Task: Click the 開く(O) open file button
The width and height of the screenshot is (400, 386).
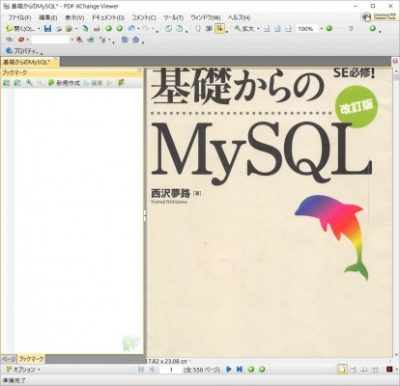Action: coord(20,29)
